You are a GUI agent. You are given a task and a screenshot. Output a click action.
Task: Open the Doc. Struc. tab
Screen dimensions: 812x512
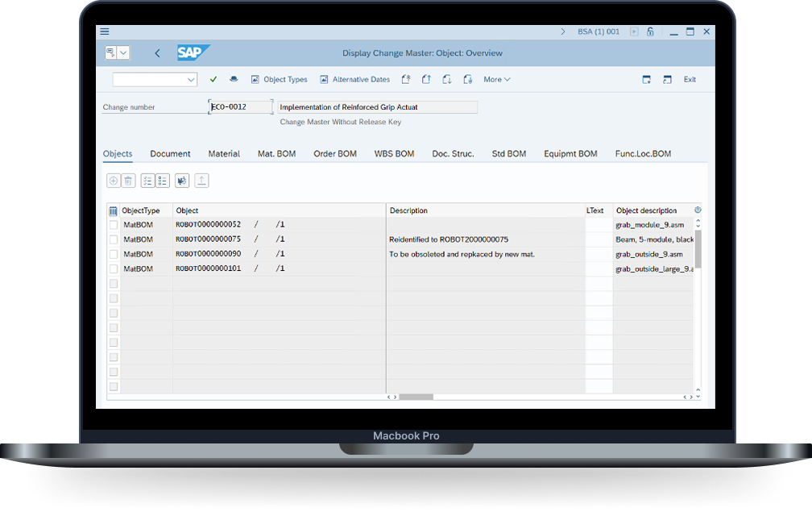pyautogui.click(x=453, y=154)
